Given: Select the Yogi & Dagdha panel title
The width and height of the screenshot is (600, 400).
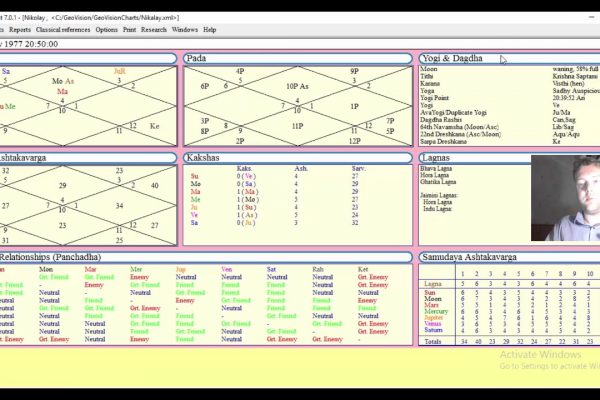Looking at the screenshot, I should [451, 59].
